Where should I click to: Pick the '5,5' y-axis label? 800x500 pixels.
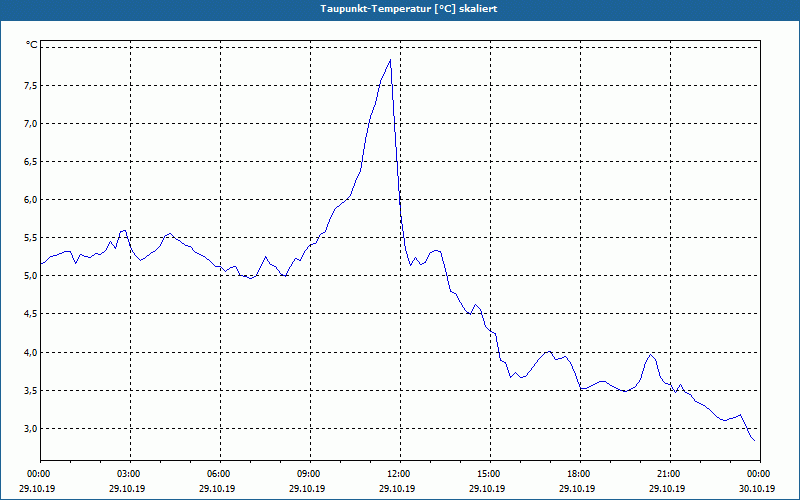[x=31, y=238]
